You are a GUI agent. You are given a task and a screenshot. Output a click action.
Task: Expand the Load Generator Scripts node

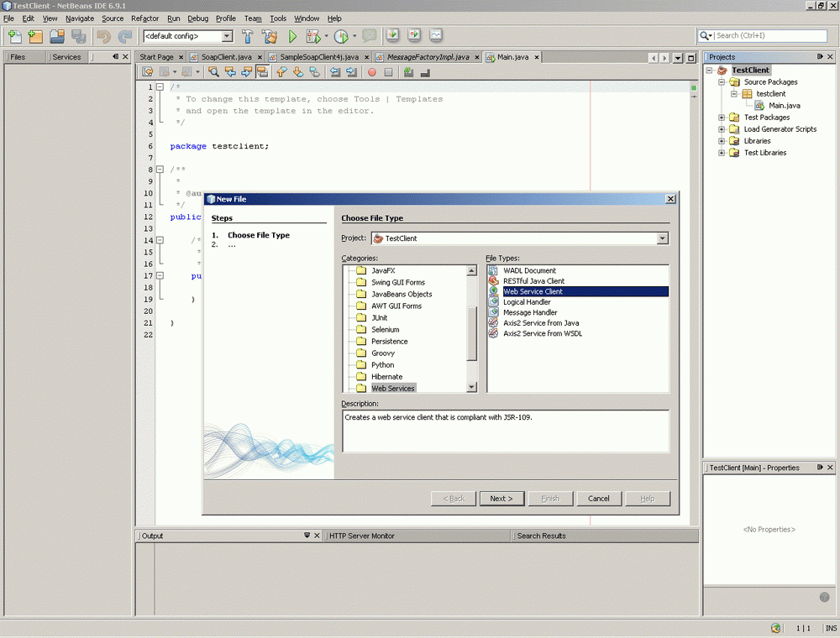point(722,129)
